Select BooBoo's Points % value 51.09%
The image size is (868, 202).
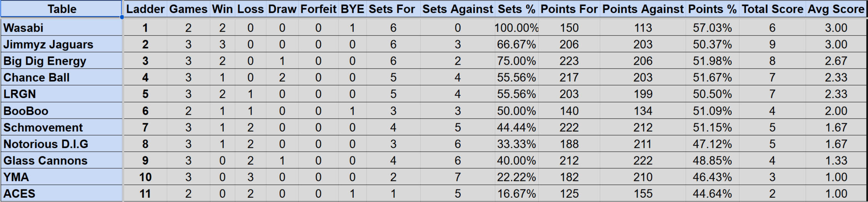712,111
